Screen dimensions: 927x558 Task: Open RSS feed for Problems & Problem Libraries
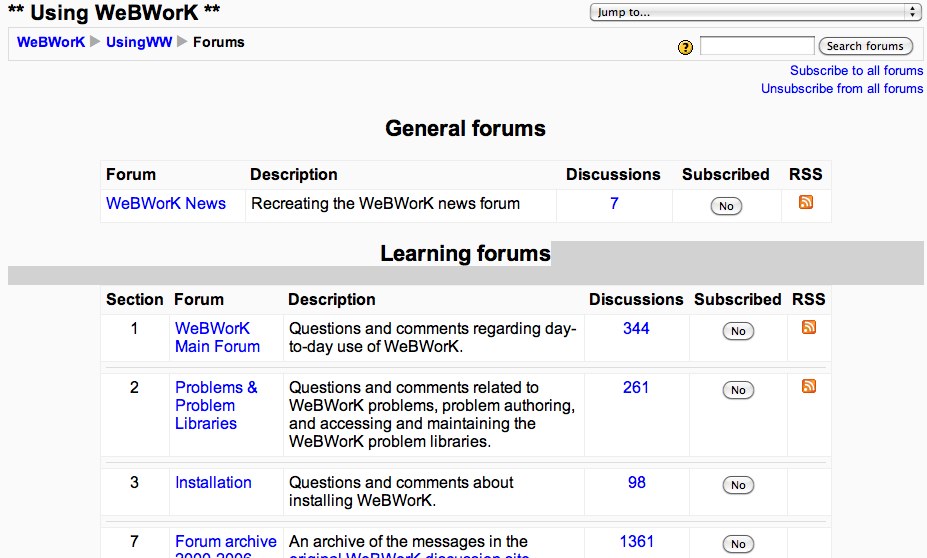[x=809, y=386]
